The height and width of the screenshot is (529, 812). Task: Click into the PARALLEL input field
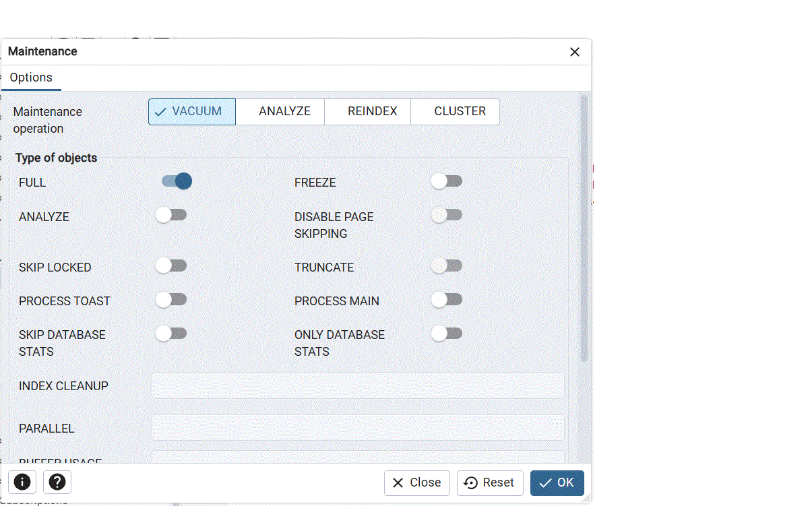click(357, 428)
